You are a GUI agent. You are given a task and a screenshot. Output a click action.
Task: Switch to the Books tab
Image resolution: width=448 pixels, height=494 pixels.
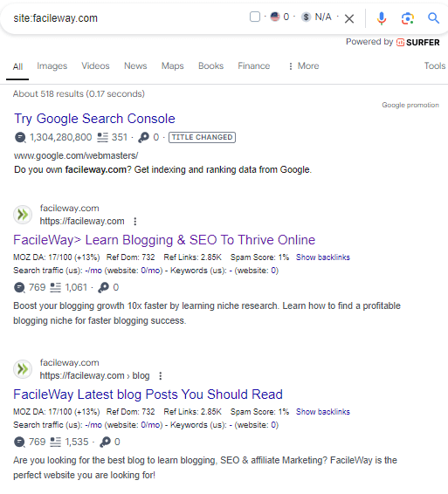pos(211,65)
